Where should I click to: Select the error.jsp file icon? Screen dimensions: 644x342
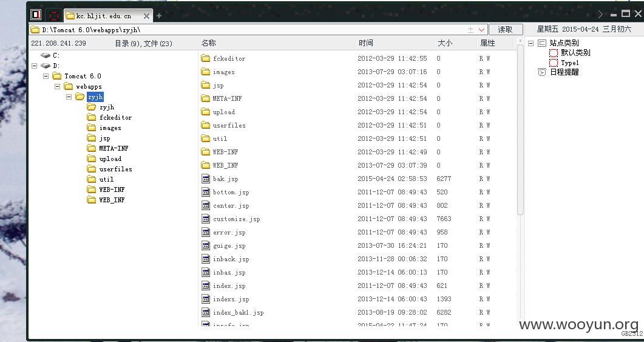(x=206, y=232)
